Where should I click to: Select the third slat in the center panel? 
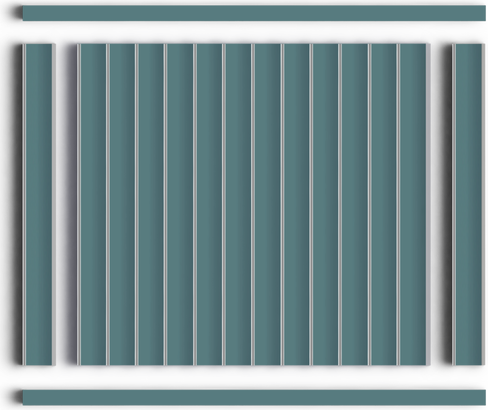tap(151, 204)
